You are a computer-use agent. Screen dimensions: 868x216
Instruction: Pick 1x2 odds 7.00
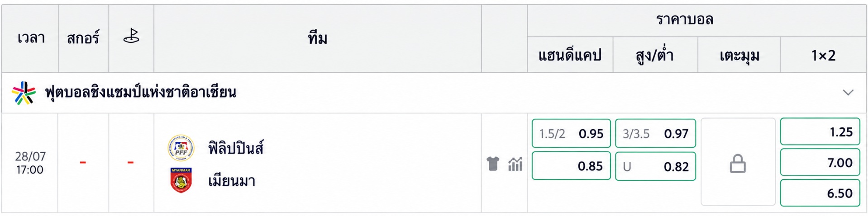click(x=820, y=162)
